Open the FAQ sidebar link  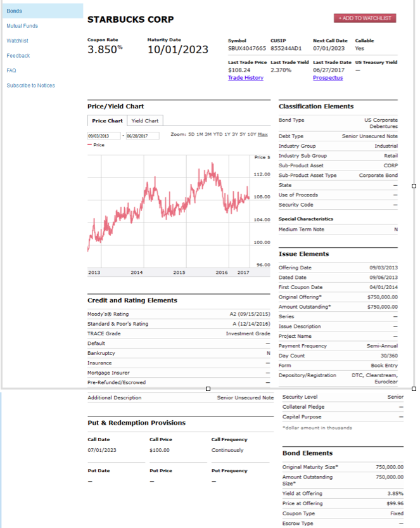point(11,70)
